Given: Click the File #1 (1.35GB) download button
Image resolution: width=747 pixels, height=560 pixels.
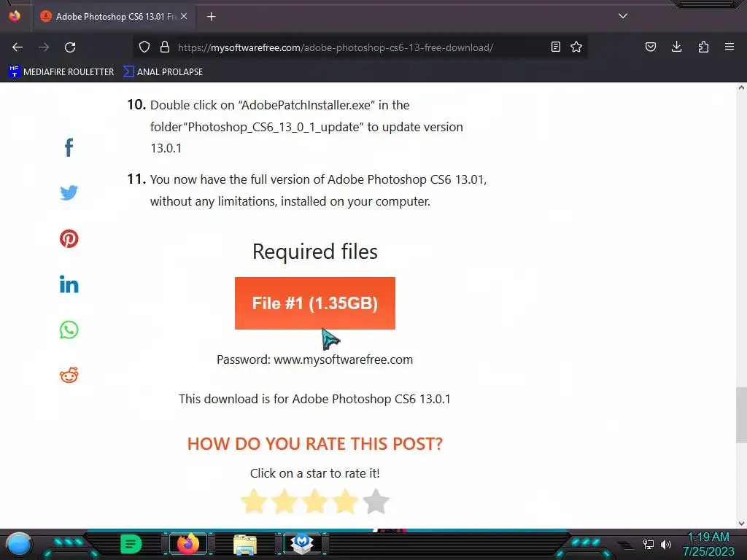Looking at the screenshot, I should click(315, 303).
